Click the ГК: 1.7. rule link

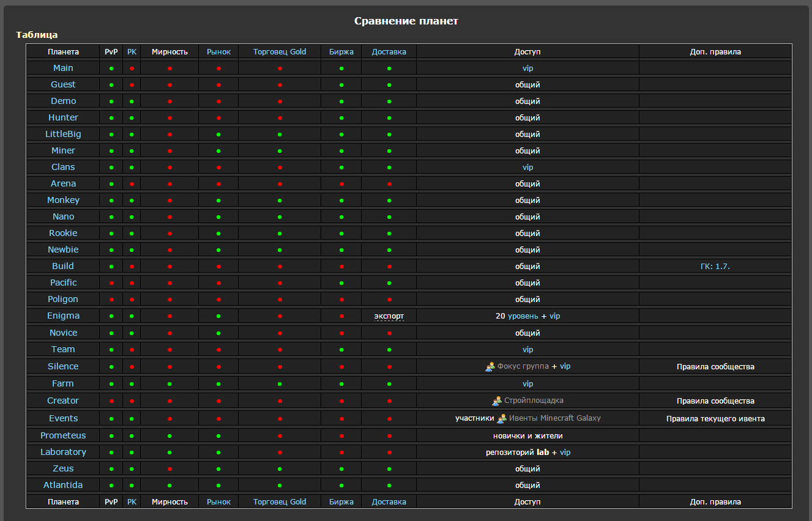tap(715, 267)
